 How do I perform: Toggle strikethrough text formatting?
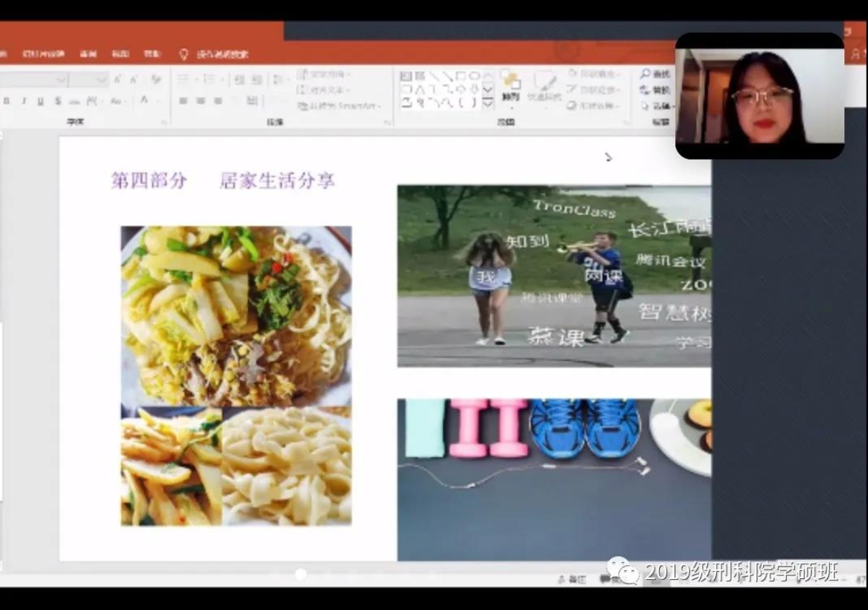tap(58, 101)
